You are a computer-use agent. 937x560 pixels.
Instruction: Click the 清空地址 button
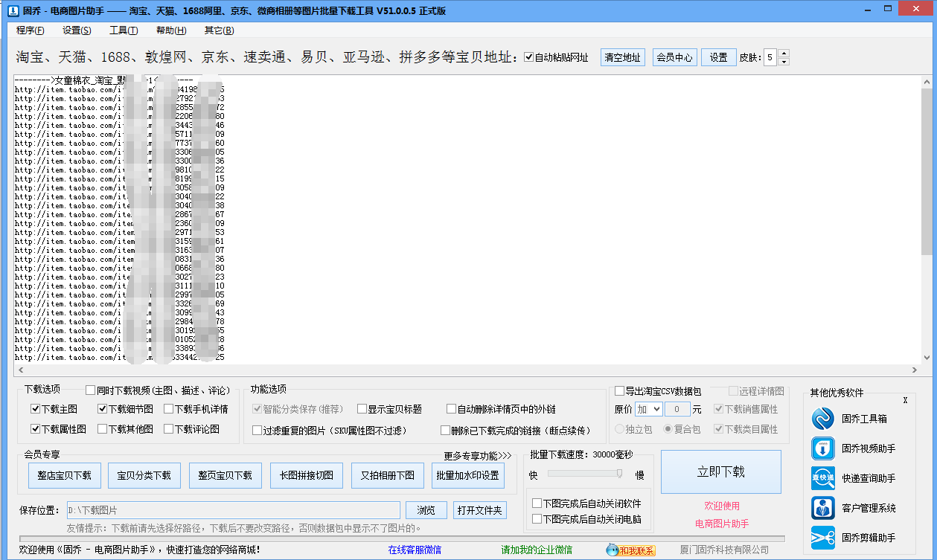click(x=623, y=57)
